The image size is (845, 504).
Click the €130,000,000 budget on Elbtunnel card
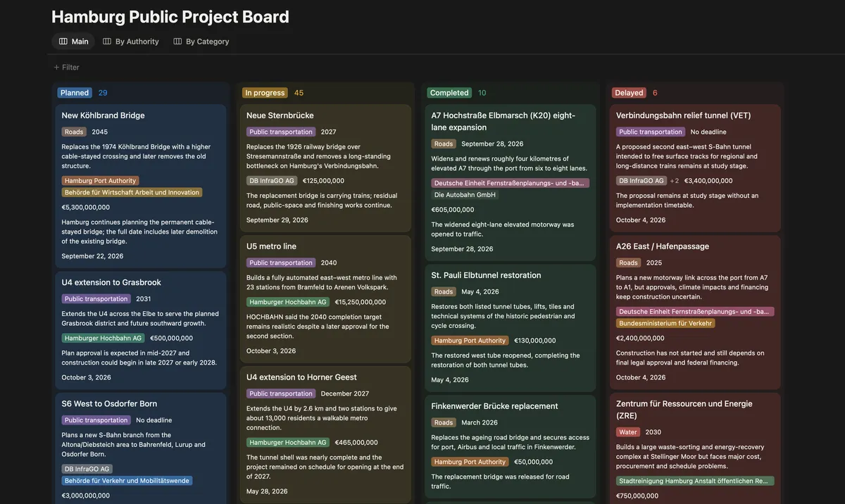(535, 341)
